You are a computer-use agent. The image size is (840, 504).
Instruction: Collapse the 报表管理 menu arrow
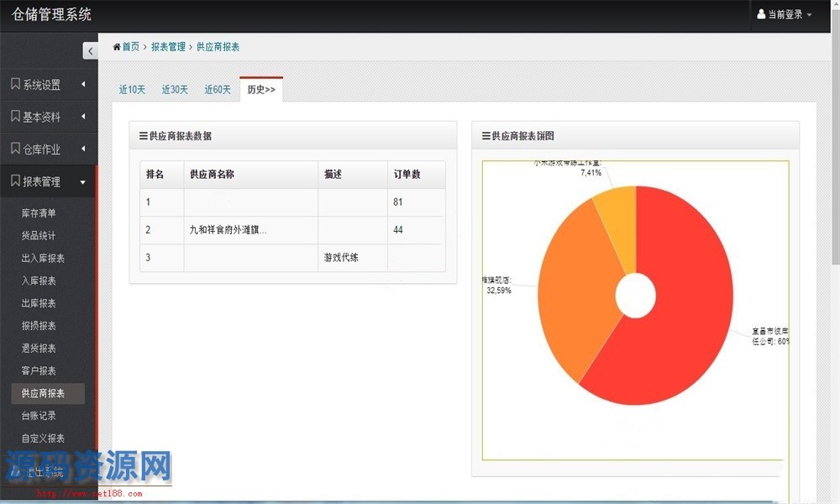82,181
